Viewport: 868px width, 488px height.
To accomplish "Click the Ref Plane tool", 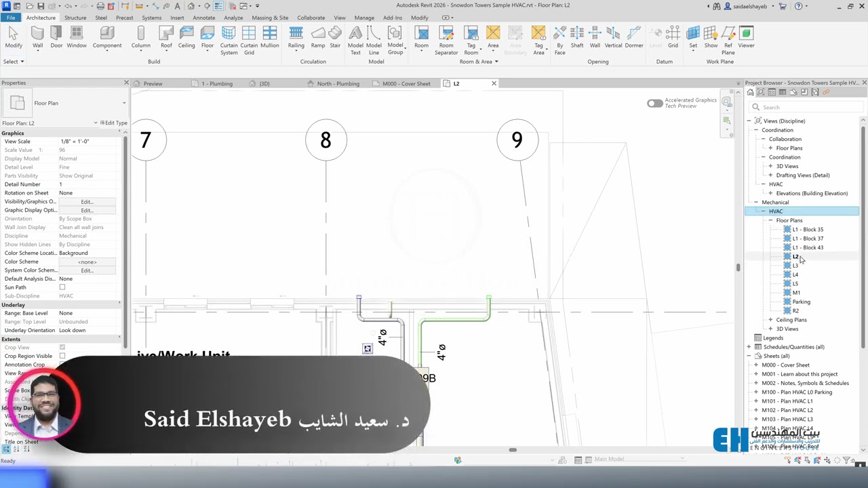I will coord(728,41).
